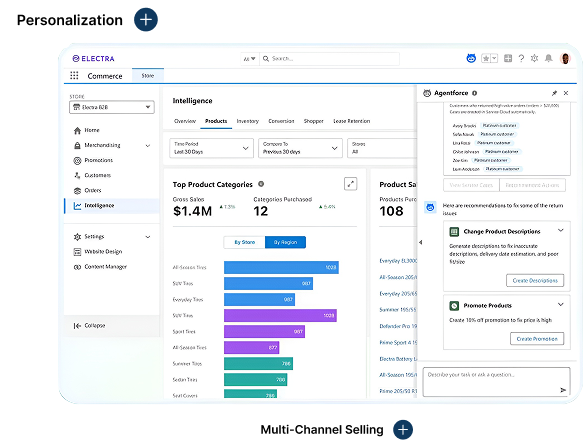
Task: Pin the Agentforce panel
Action: 554,93
